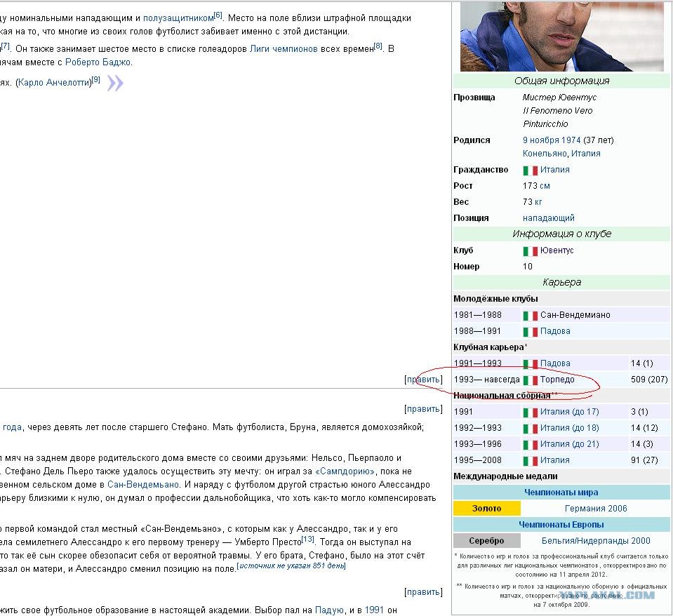Image resolution: width=673 pixels, height=616 pixels.
Task: Click the Карьера section header
Action: click(561, 283)
